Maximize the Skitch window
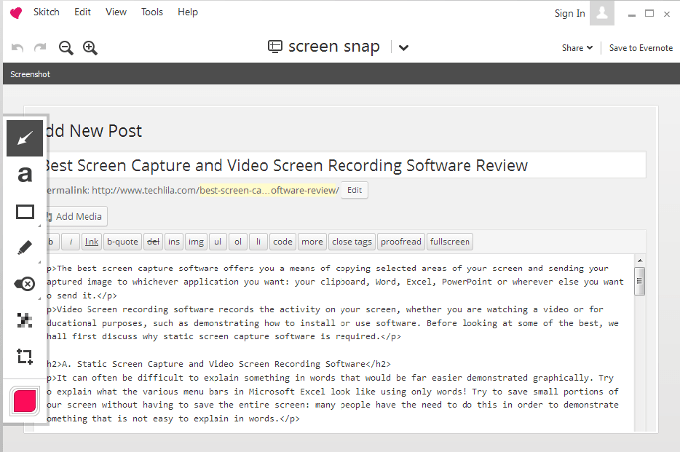This screenshot has height=452, width=680. pos(649,13)
